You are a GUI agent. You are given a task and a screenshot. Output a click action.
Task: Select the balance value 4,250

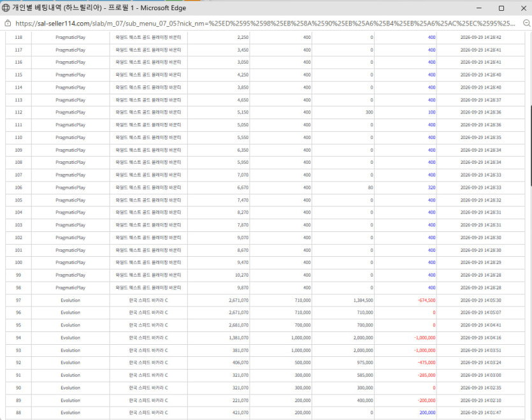click(x=243, y=75)
